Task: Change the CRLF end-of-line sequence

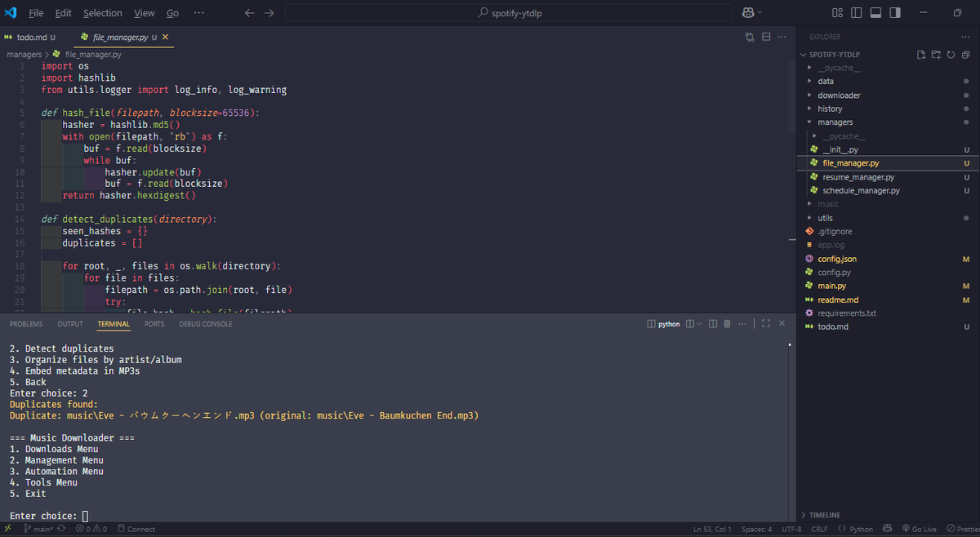Action: point(819,529)
